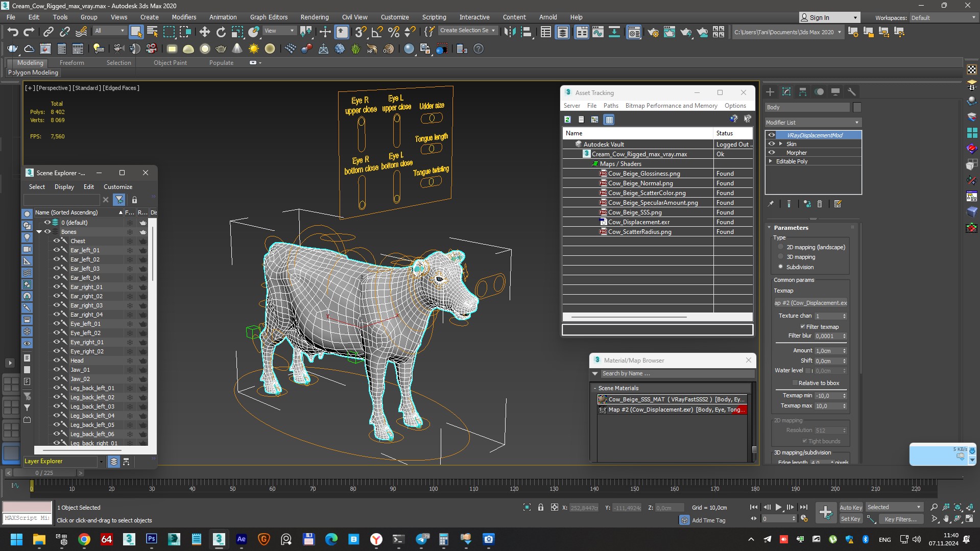
Task: Toggle visibility of Head bone in Scene Explorer
Action: pos(57,361)
